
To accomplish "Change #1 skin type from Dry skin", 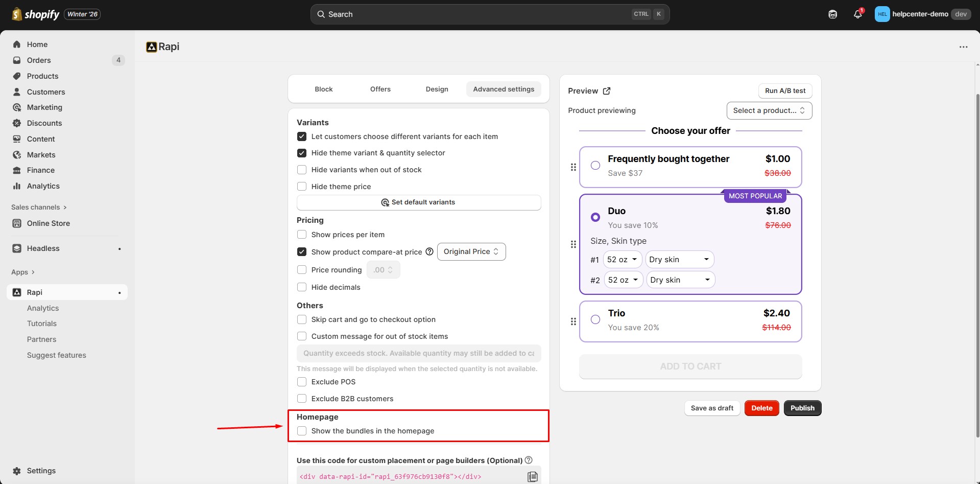I will point(679,259).
